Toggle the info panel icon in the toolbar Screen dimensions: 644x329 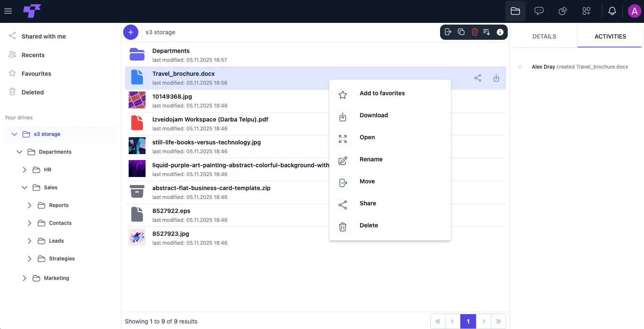pos(500,32)
